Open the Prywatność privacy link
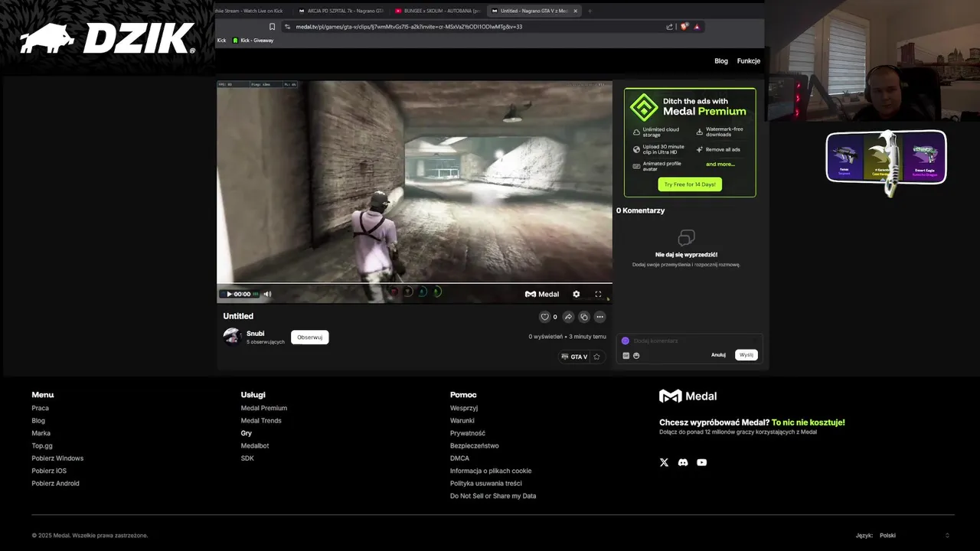980x551 pixels. pos(468,433)
